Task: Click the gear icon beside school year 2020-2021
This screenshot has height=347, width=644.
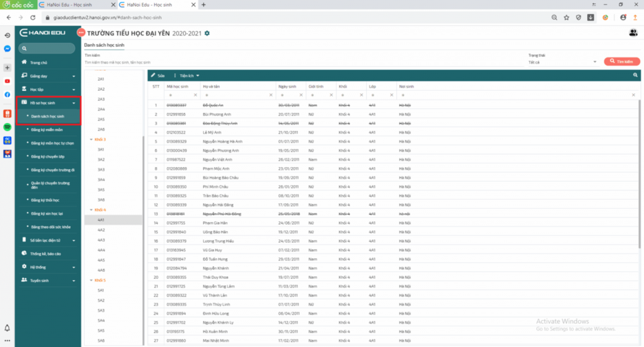Action: 207,33
